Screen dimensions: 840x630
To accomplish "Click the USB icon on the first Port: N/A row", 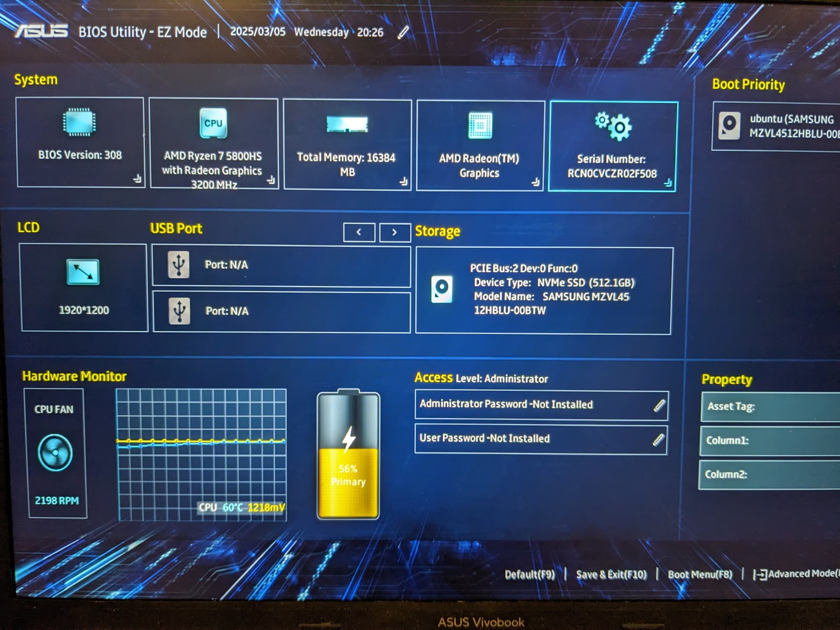I will pyautogui.click(x=178, y=265).
